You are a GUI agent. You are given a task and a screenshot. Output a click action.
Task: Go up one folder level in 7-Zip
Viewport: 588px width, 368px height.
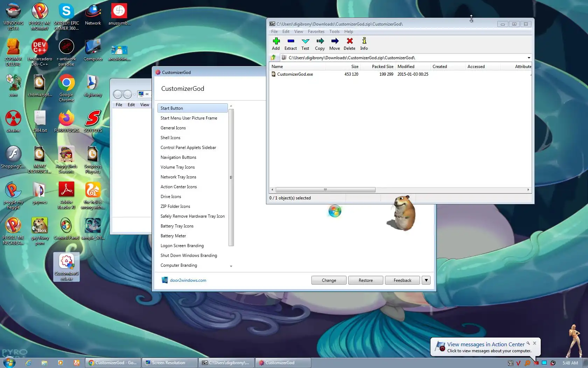pyautogui.click(x=273, y=57)
